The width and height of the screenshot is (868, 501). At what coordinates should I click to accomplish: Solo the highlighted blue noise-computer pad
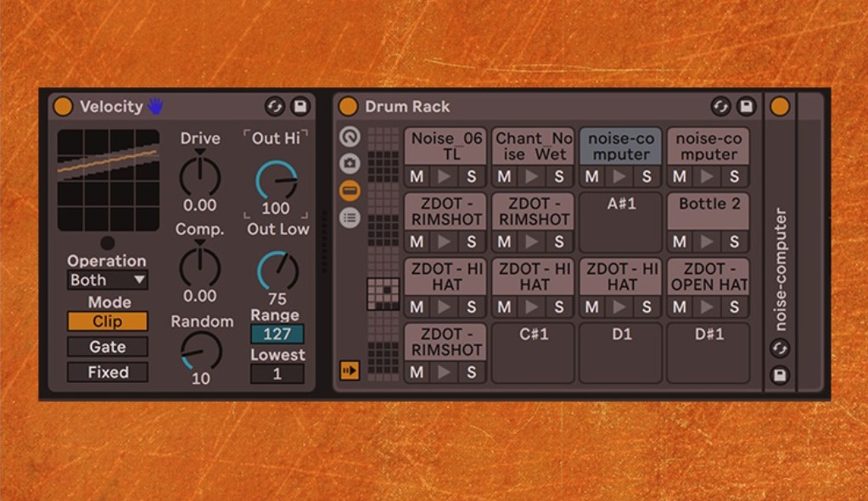(647, 177)
